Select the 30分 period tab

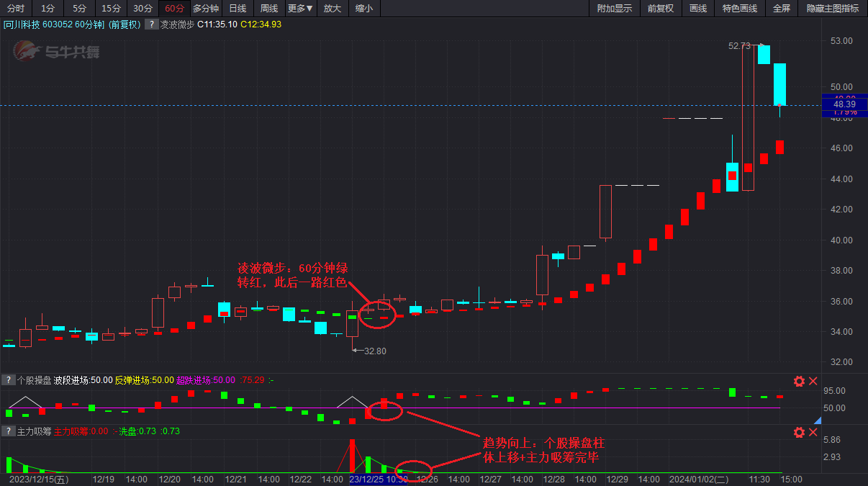(x=143, y=9)
